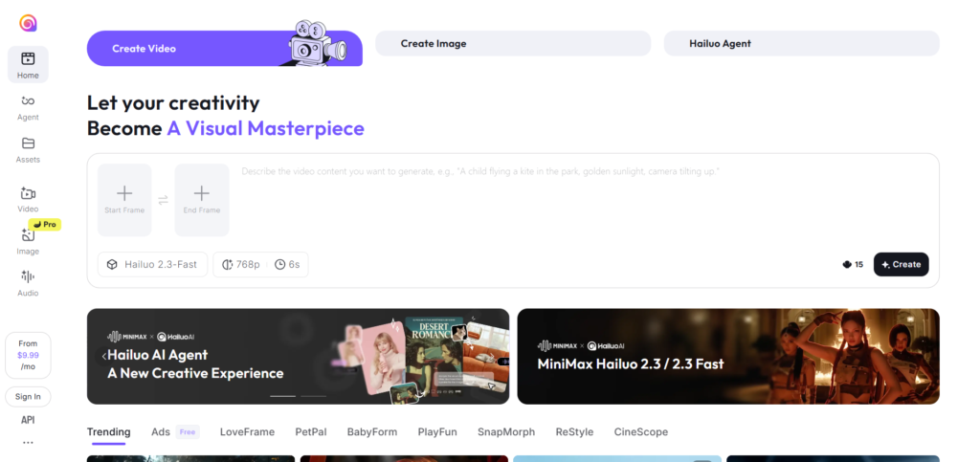
Task: Open the Hailuo 2.3-Fast model dropdown
Action: (152, 264)
